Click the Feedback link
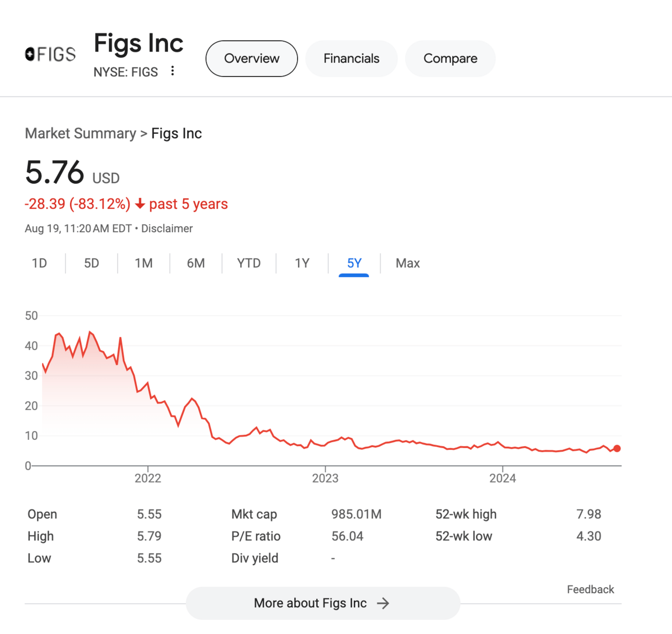672x634 pixels. click(590, 590)
